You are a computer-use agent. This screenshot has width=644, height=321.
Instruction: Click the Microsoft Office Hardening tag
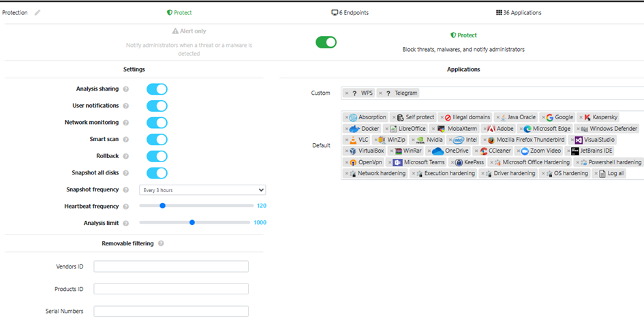(530, 163)
